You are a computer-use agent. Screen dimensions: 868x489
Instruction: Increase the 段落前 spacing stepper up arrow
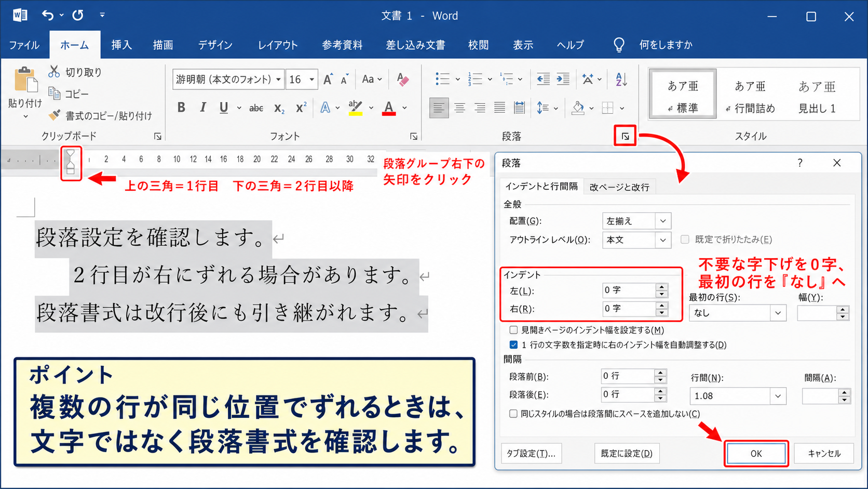pos(660,373)
